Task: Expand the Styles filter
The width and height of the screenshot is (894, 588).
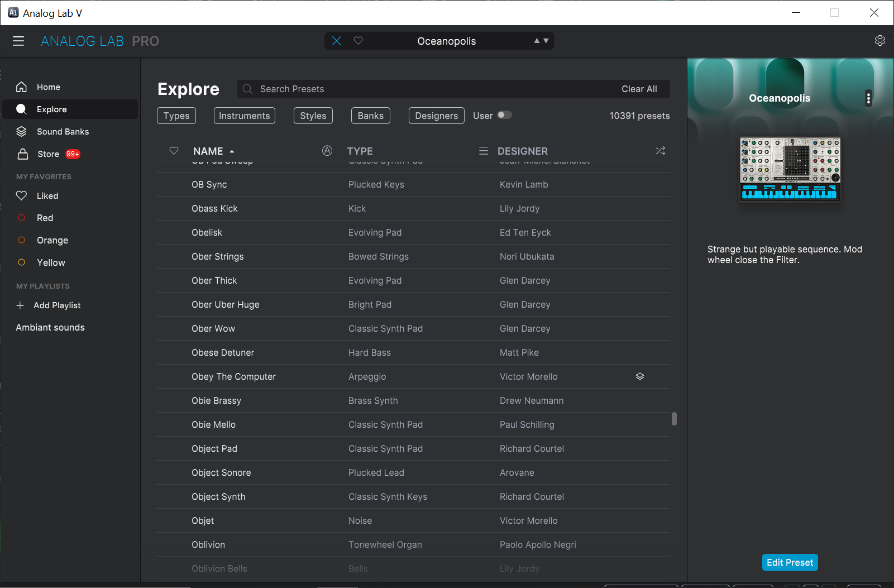Action: pyautogui.click(x=313, y=116)
